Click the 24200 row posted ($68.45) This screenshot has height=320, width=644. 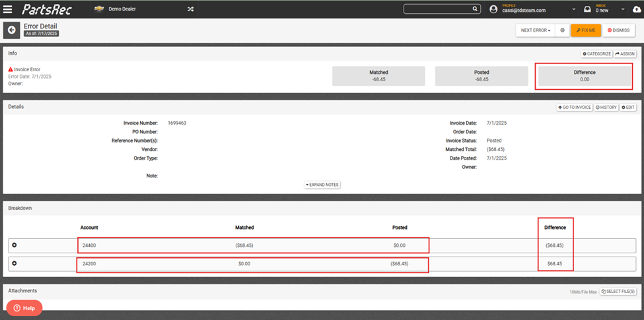[x=399, y=264]
